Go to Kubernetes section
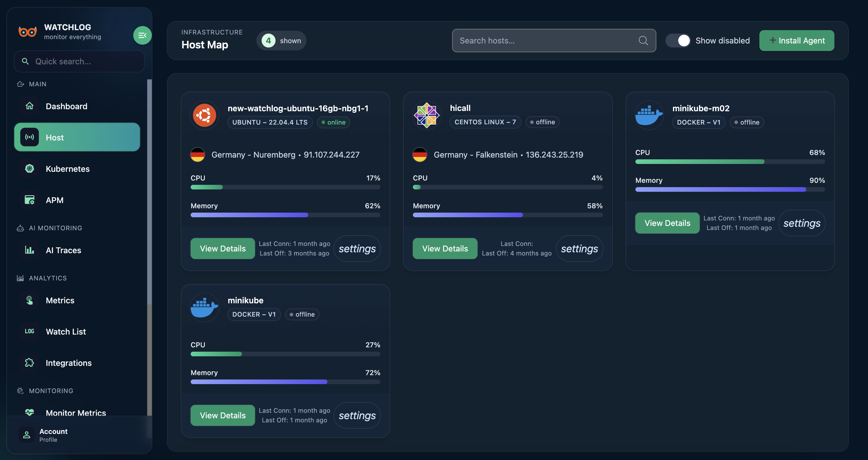The image size is (868, 460). (x=77, y=169)
